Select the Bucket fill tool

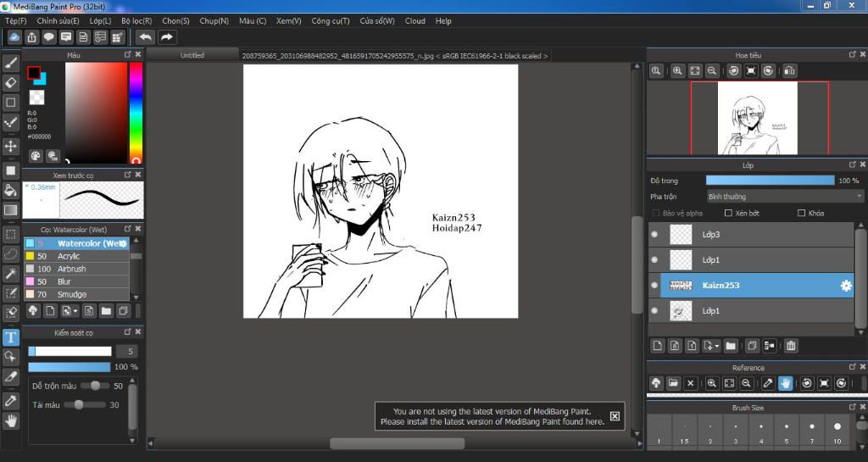pos(10,191)
